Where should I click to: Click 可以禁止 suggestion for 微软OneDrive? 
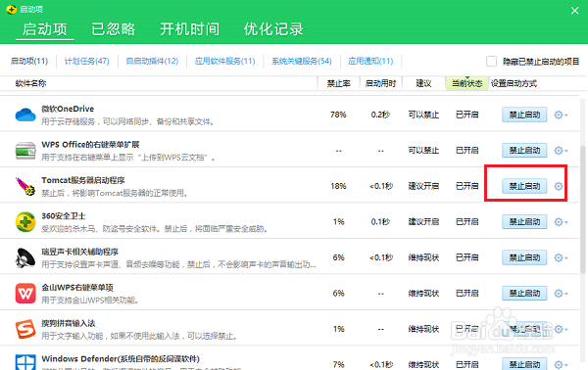[x=423, y=115]
